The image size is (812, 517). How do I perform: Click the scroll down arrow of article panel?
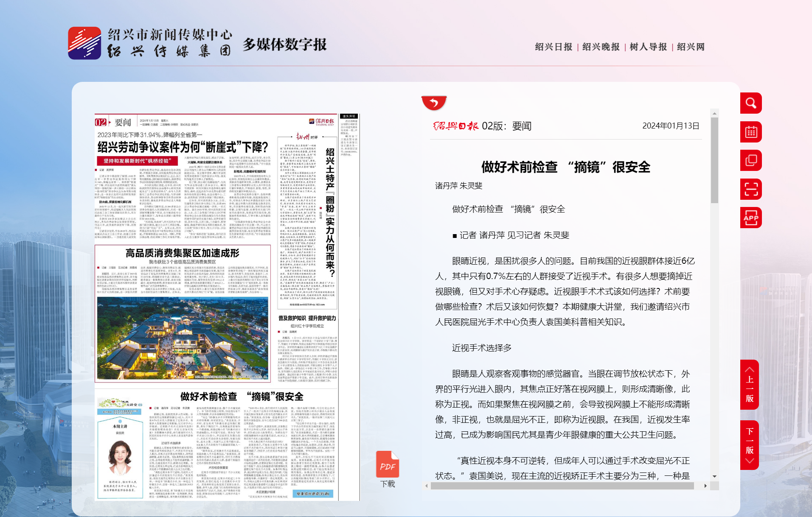(715, 477)
